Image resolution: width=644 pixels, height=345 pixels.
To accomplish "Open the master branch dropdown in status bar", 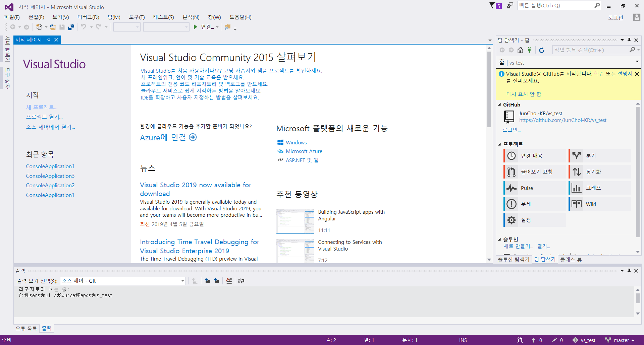I will pyautogui.click(x=620, y=340).
